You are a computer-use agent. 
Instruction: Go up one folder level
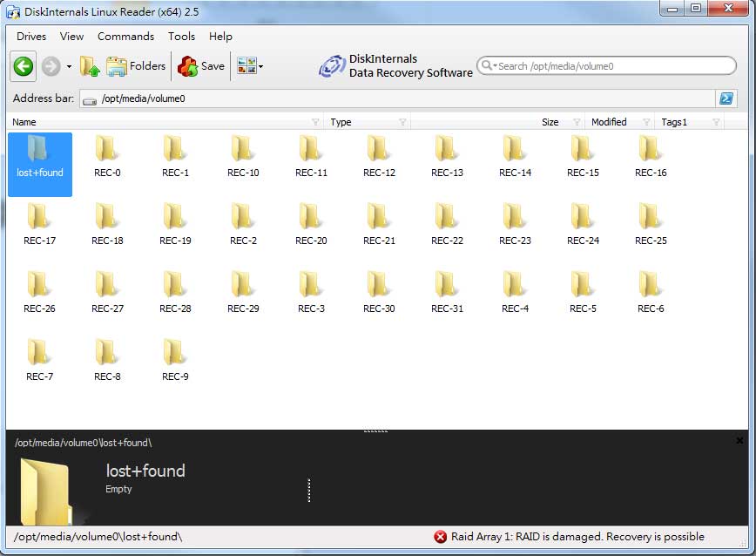90,66
